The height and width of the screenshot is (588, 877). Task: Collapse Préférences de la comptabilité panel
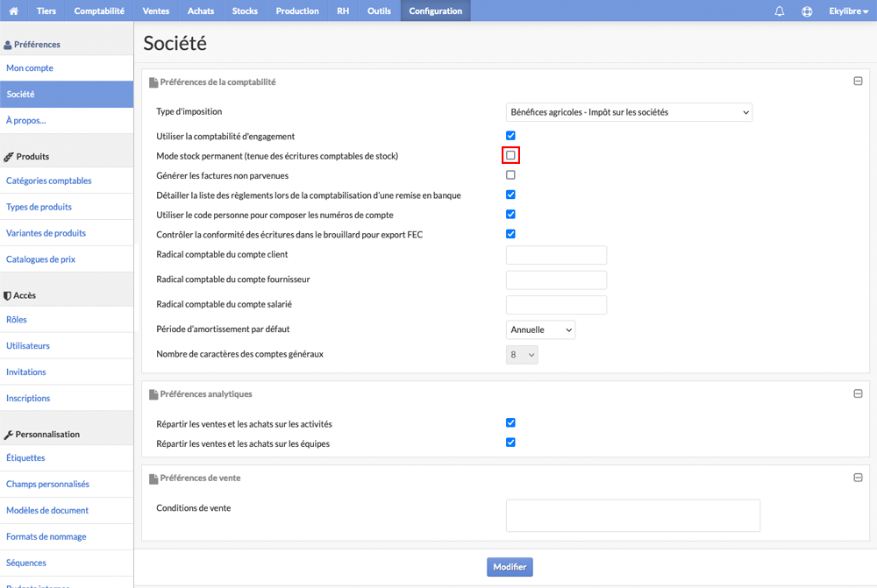(x=858, y=81)
